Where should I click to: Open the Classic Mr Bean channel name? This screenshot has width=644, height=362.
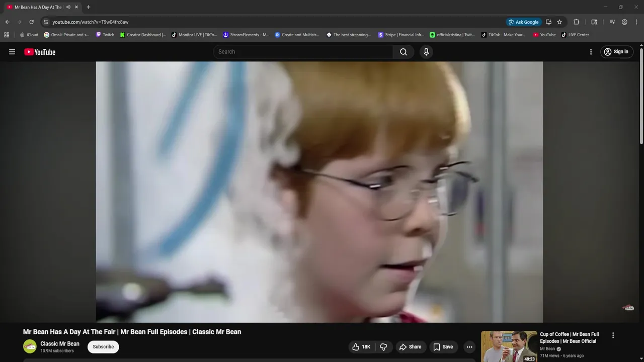[x=60, y=344]
